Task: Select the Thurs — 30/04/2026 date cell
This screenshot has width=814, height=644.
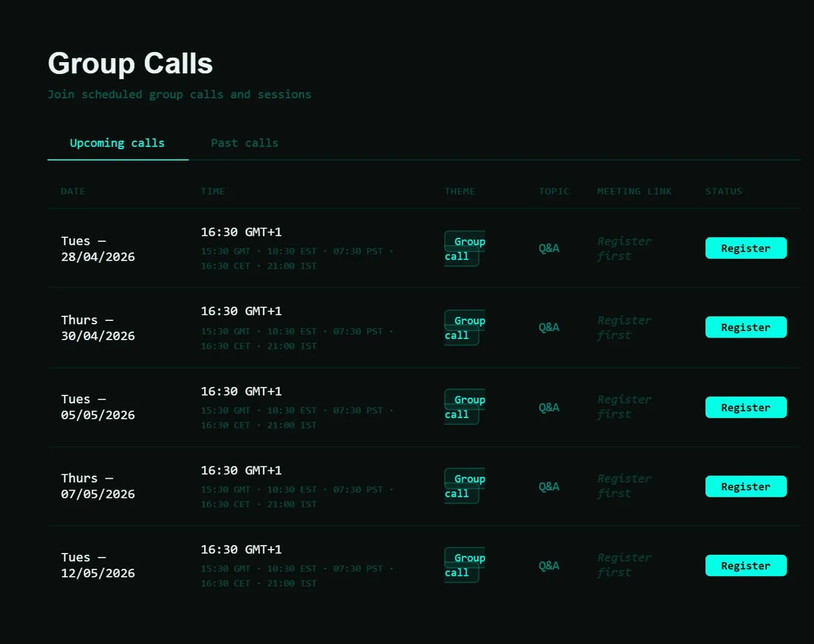Action: (98, 328)
